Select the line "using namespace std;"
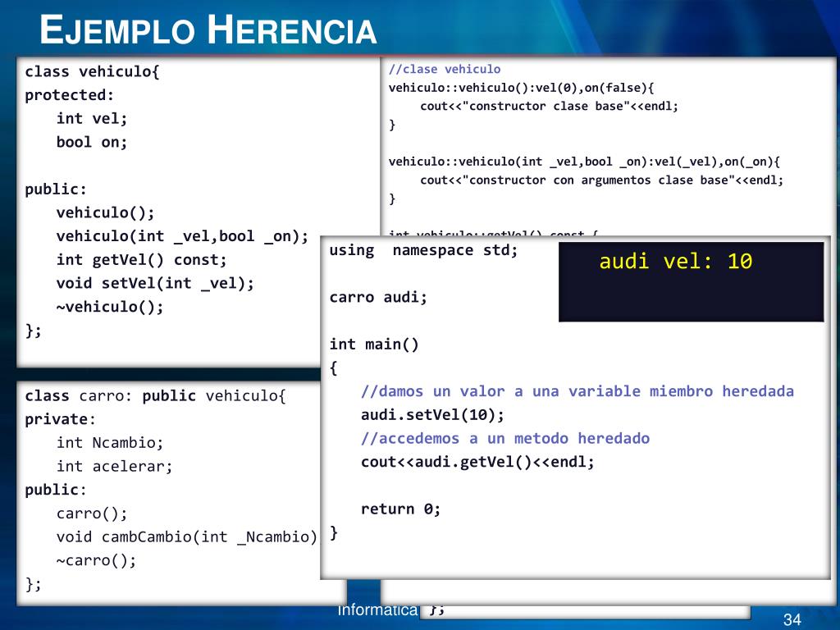Viewport: 840px width, 630px height. [424, 251]
